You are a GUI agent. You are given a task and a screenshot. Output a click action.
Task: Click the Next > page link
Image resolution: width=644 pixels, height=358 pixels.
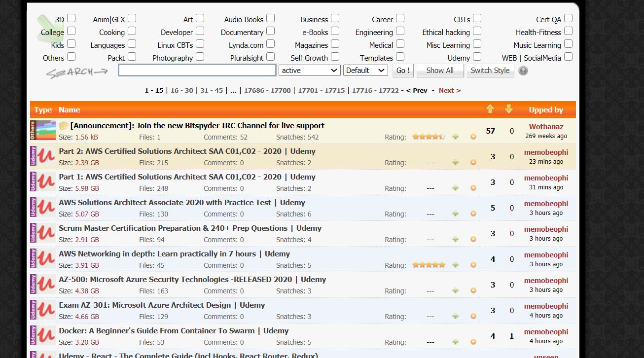(x=450, y=90)
